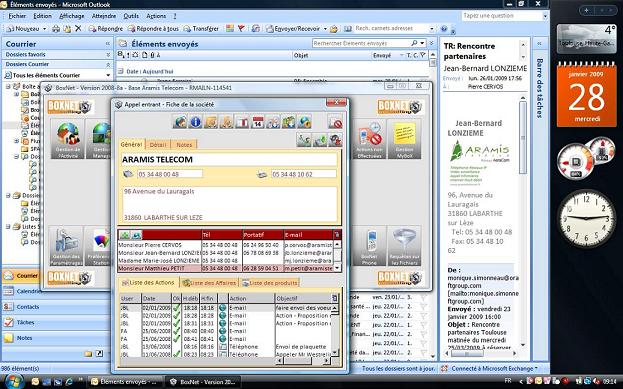Open Gestion de l'Activité in BoxNet window
This screenshot has height=389, width=623.
[x=68, y=139]
